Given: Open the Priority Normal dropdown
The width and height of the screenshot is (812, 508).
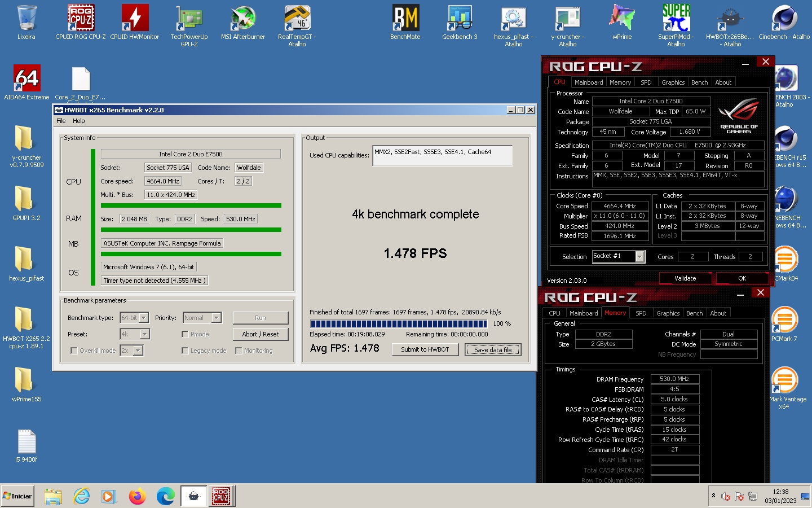Looking at the screenshot, I should tap(202, 318).
